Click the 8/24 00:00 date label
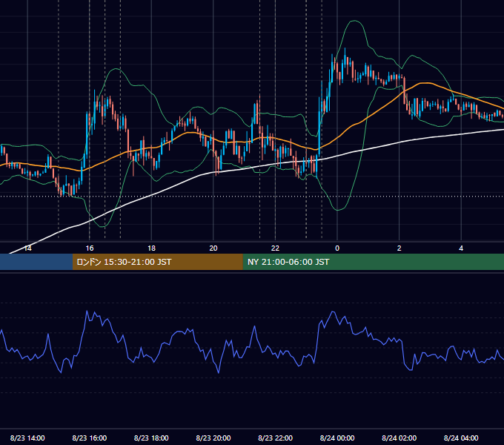The height and width of the screenshot is (445, 504). pos(337,438)
